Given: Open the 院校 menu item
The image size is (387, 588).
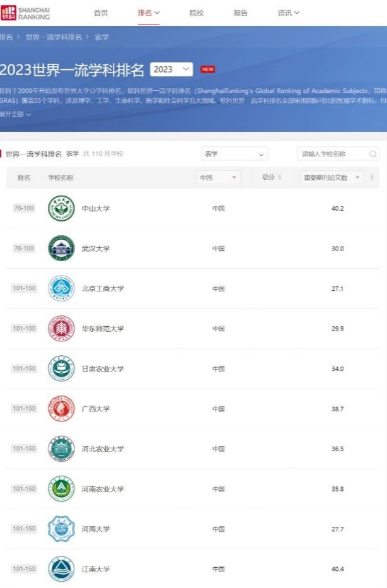Looking at the screenshot, I should pyautogui.click(x=197, y=13).
